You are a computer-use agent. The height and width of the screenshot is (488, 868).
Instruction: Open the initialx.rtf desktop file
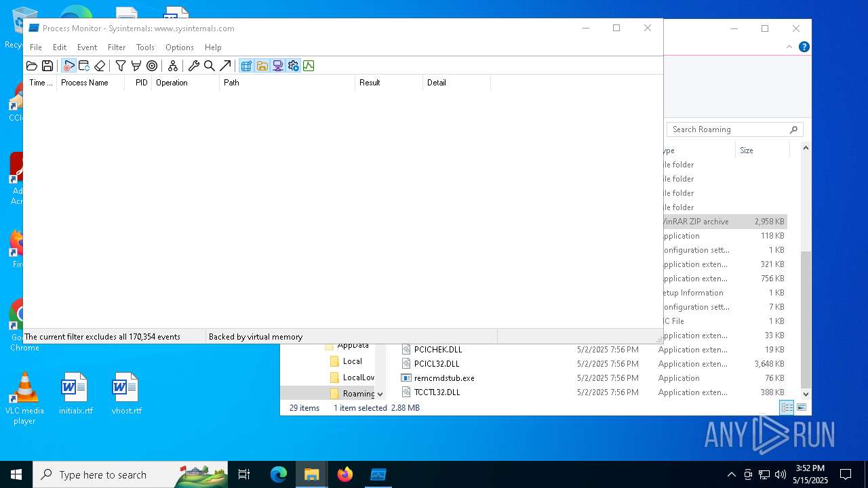pyautogui.click(x=75, y=394)
